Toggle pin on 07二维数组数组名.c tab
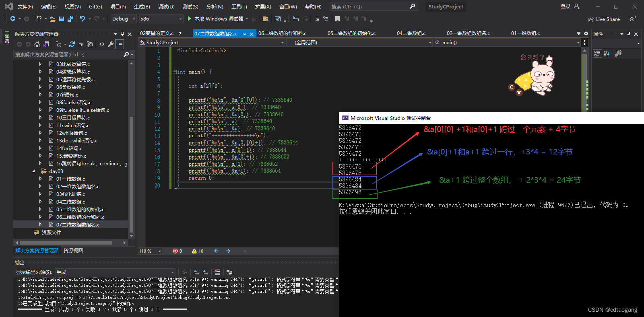 pos(244,34)
